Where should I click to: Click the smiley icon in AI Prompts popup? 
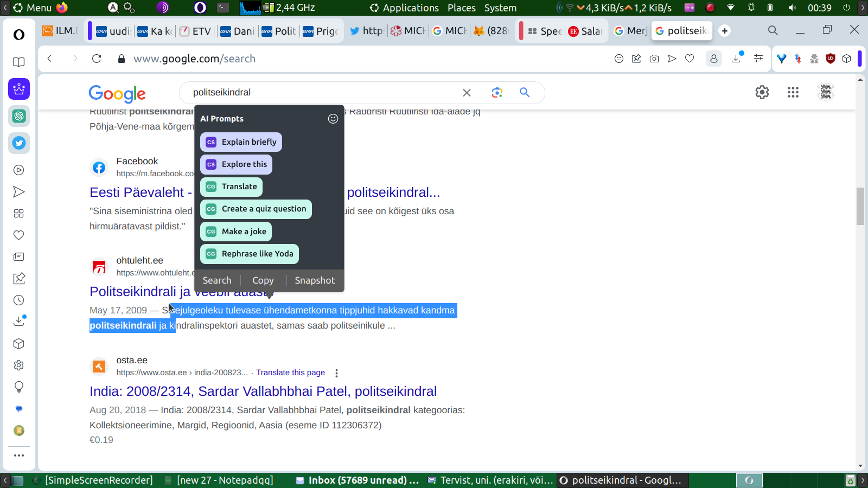pyautogui.click(x=333, y=119)
